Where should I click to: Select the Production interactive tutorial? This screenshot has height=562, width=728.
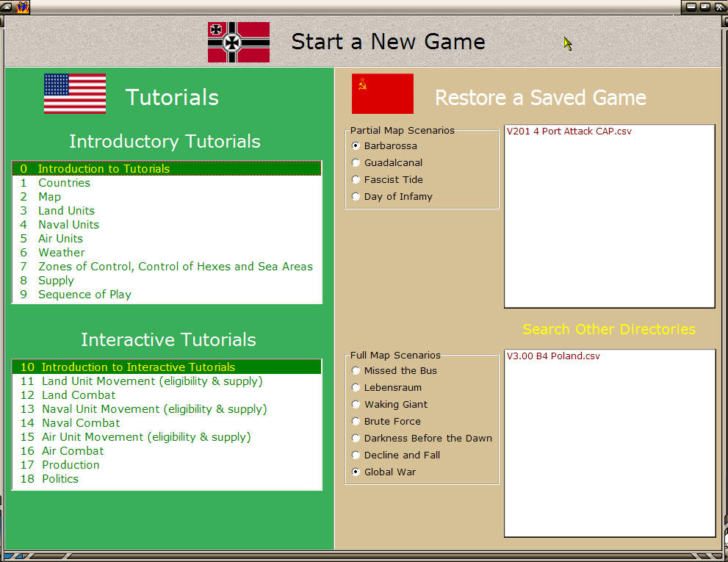pyautogui.click(x=71, y=464)
